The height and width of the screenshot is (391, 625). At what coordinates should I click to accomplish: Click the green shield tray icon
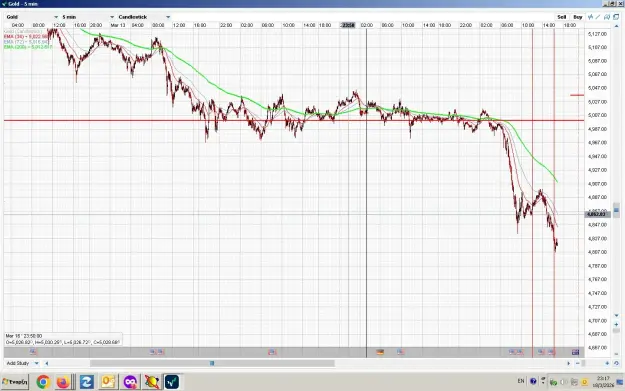553,382
